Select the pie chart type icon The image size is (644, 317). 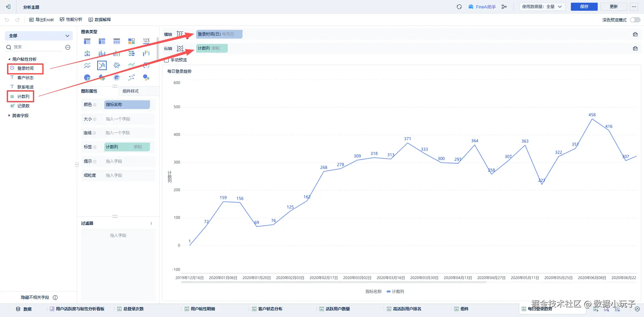point(87,78)
